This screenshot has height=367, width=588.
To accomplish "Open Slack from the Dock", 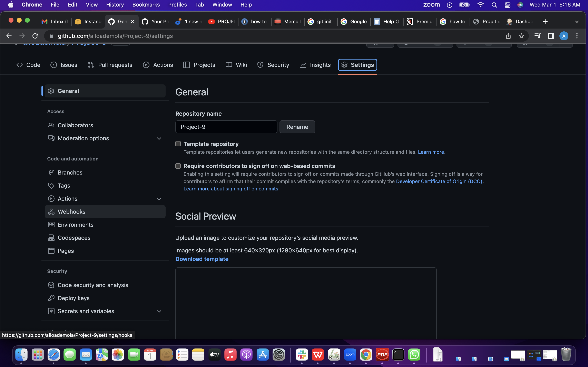I will point(302,354).
